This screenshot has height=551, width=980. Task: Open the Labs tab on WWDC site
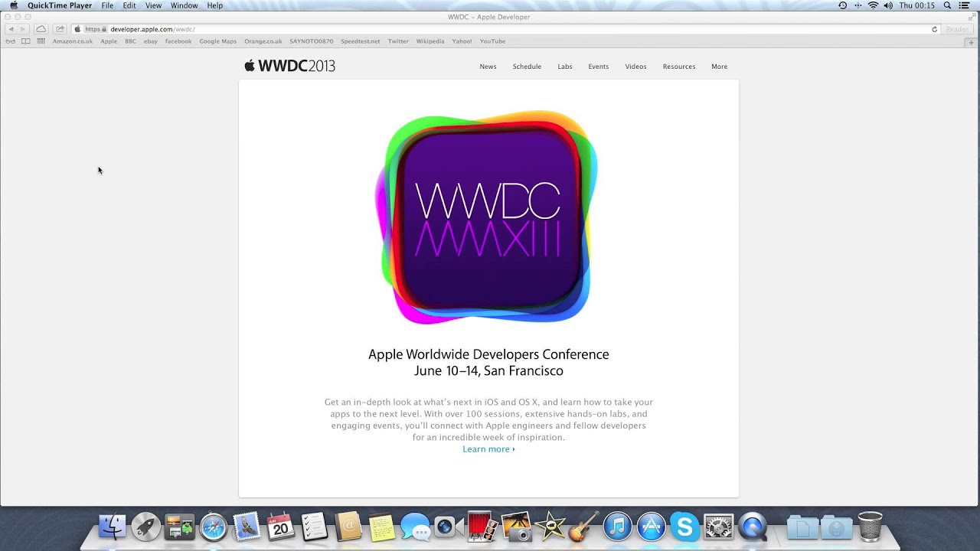(565, 67)
